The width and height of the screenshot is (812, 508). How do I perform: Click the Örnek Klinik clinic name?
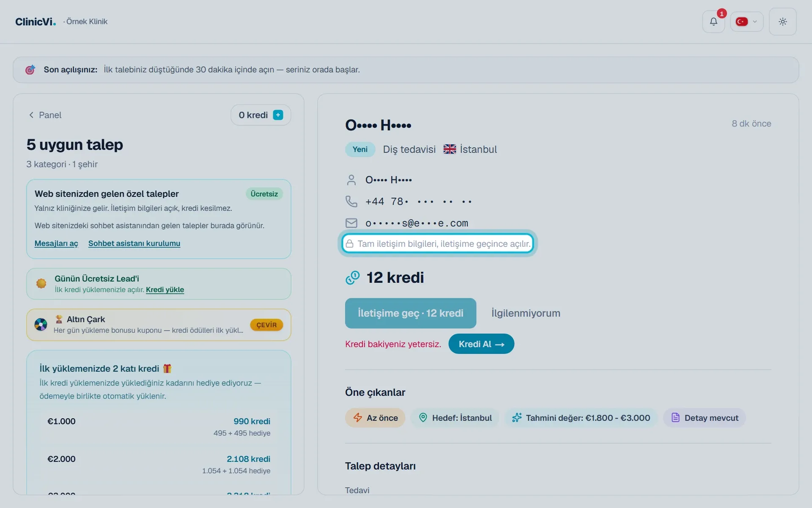point(87,22)
